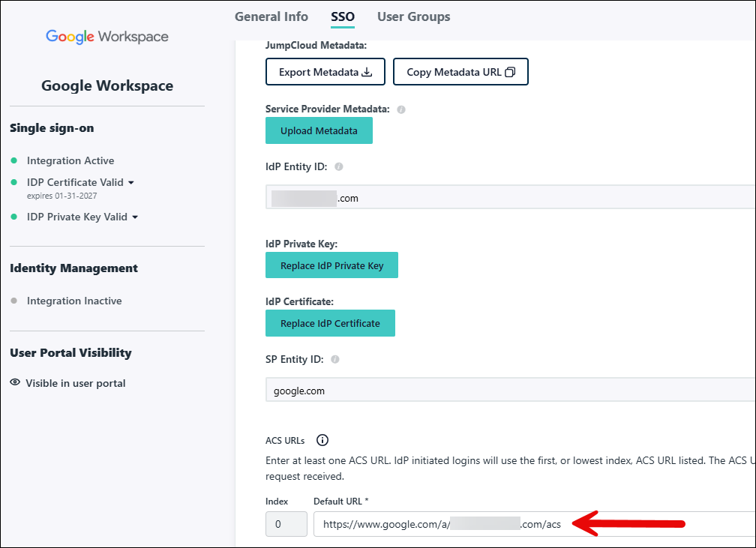Open the General Info tab

coord(271,16)
